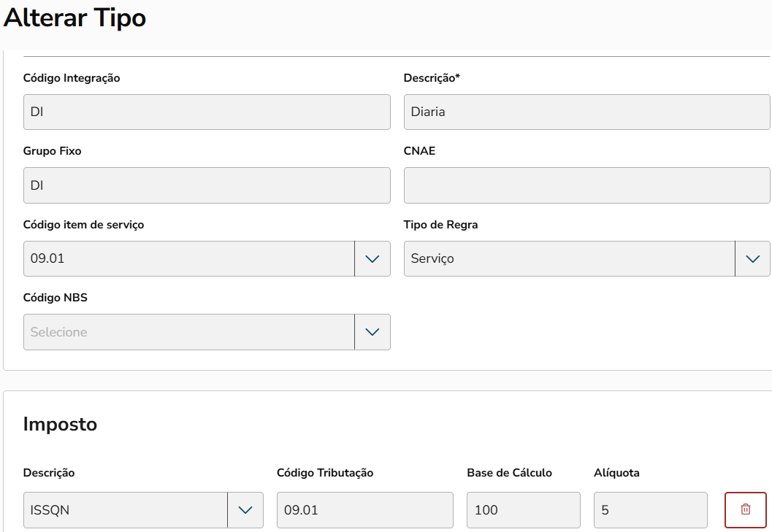Click the chevron arrow on Código NBS

[x=372, y=332]
